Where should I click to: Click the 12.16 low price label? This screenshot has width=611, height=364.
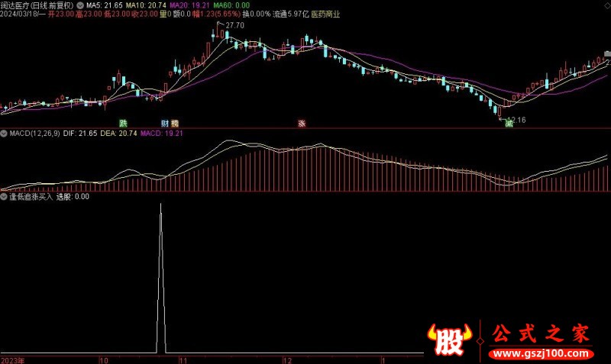pos(517,120)
